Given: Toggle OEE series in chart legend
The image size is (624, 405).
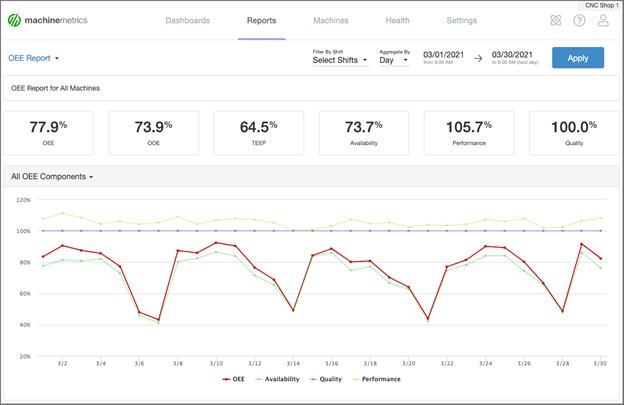Looking at the screenshot, I should pyautogui.click(x=236, y=379).
